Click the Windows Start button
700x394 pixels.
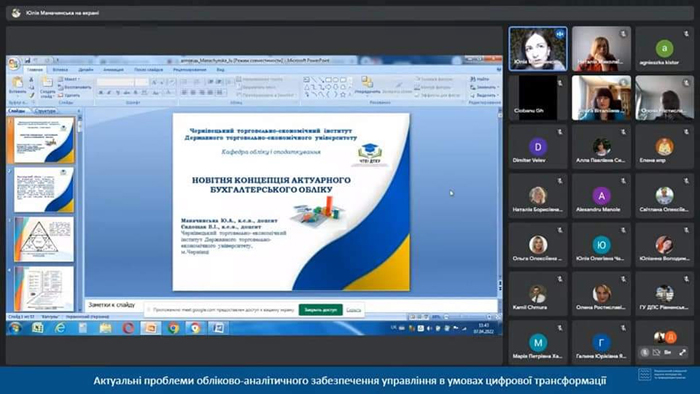(15, 328)
